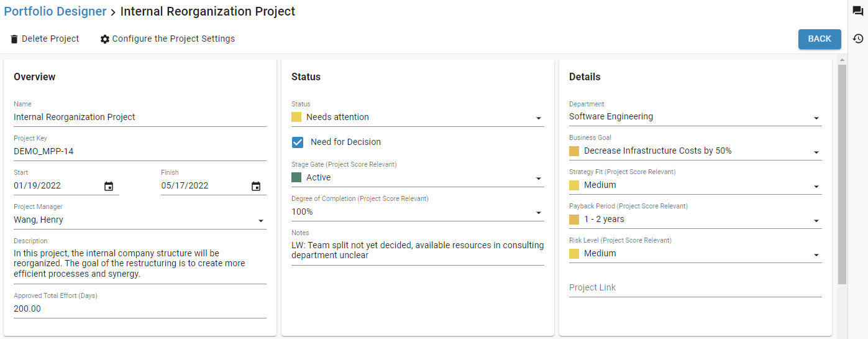The image size is (868, 339).
Task: Open the Project Manager dropdown
Action: 140,220
